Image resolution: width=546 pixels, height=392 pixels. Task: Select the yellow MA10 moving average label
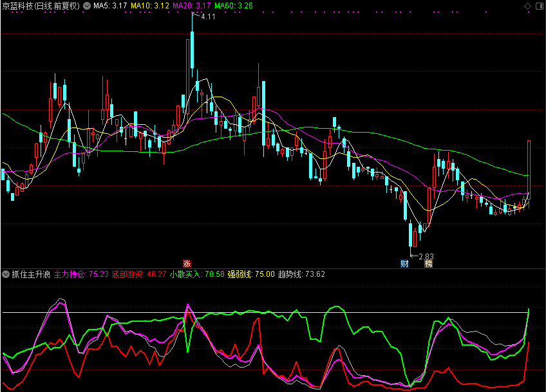(150, 6)
